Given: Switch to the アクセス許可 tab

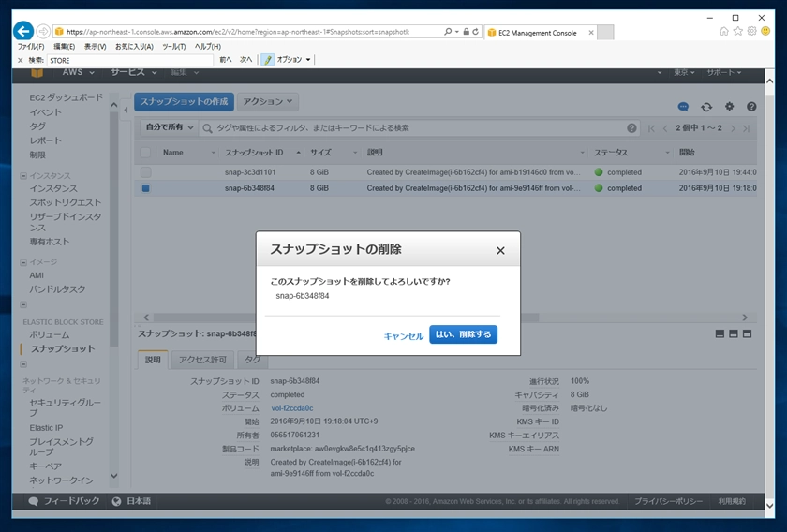Looking at the screenshot, I should [x=202, y=360].
